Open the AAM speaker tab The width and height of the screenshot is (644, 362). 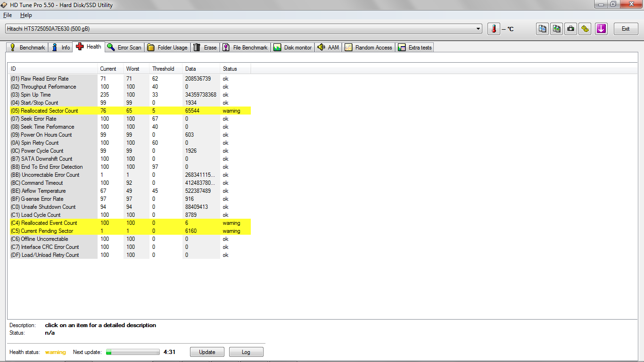(x=328, y=47)
